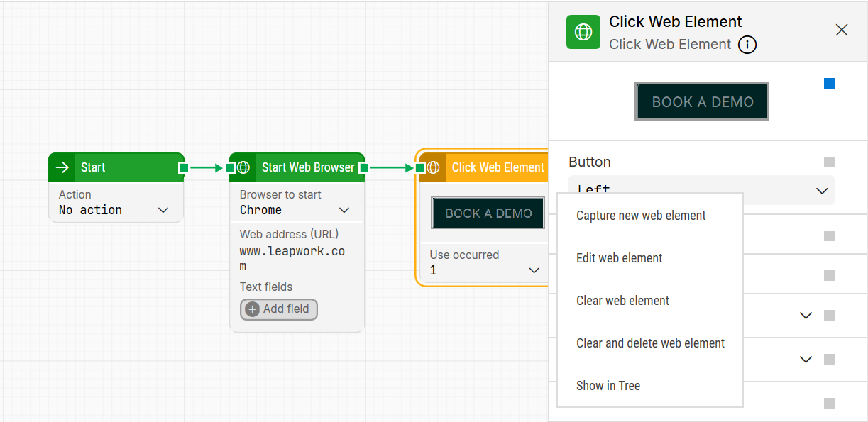
Task: Click the BOOK A DEMO thumbnail in the side panel
Action: coord(701,101)
